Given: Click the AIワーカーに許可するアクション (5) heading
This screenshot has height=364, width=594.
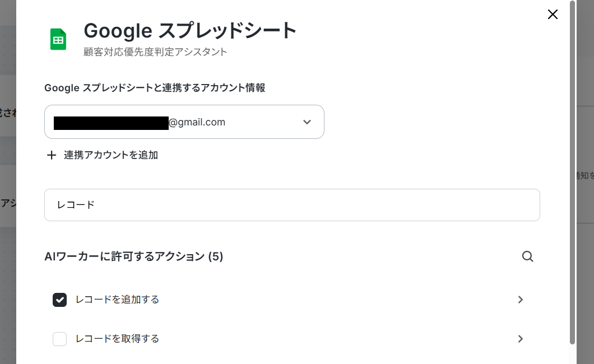Looking at the screenshot, I should click(134, 256).
